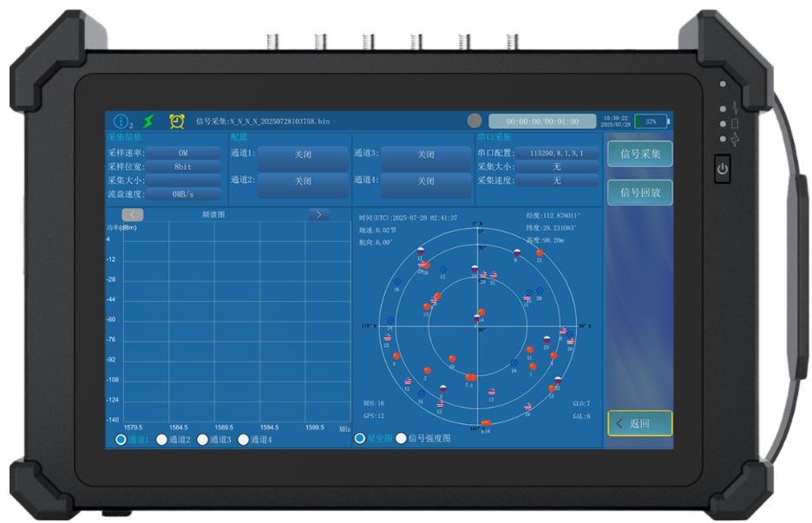Click the 00:00:00/00:01:00 time progress bar
Screen dimensions: 812x523
click(x=542, y=121)
